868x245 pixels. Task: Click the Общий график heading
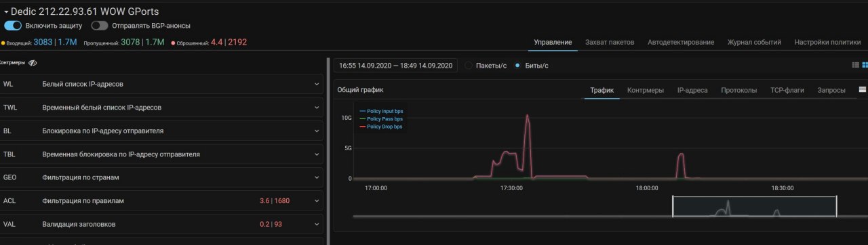click(360, 89)
